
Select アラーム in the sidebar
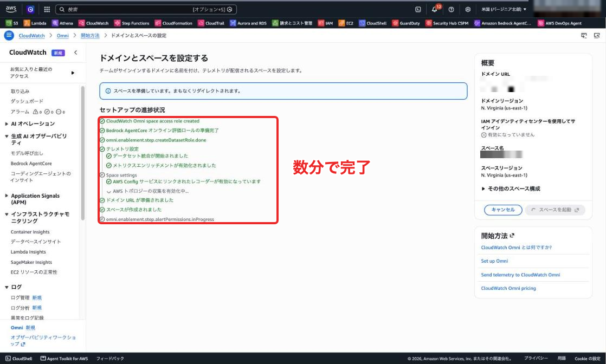pyautogui.click(x=20, y=112)
